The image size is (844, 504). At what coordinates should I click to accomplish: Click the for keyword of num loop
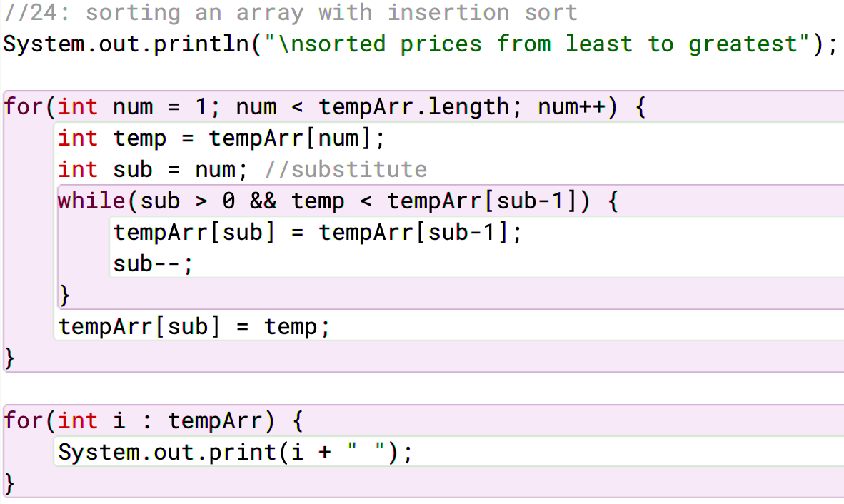point(23,106)
